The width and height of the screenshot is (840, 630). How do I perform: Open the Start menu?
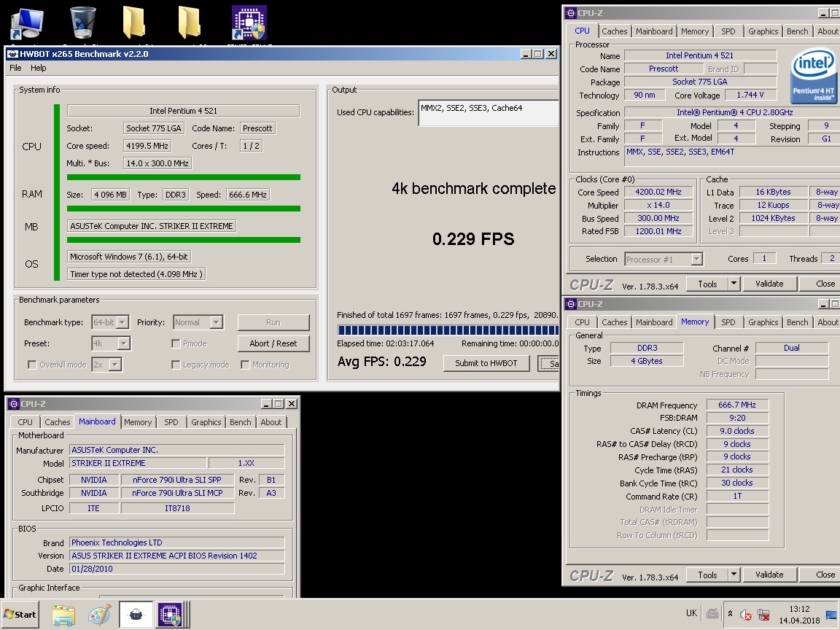21,615
